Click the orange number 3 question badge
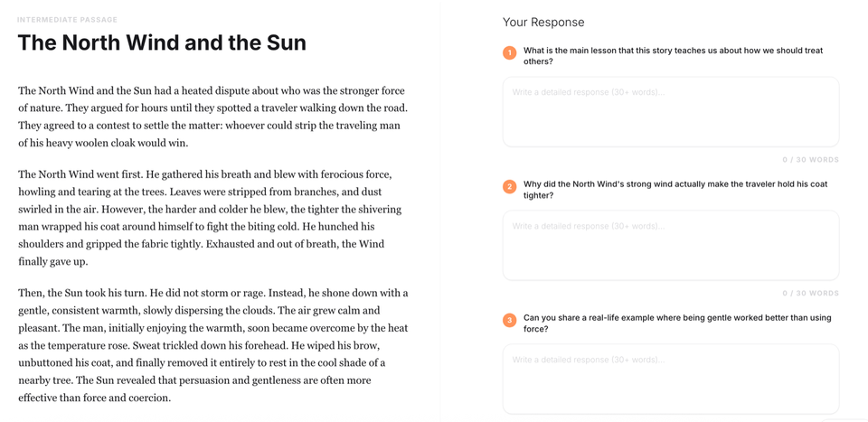Screen dimensions: 868x422 click(x=509, y=321)
